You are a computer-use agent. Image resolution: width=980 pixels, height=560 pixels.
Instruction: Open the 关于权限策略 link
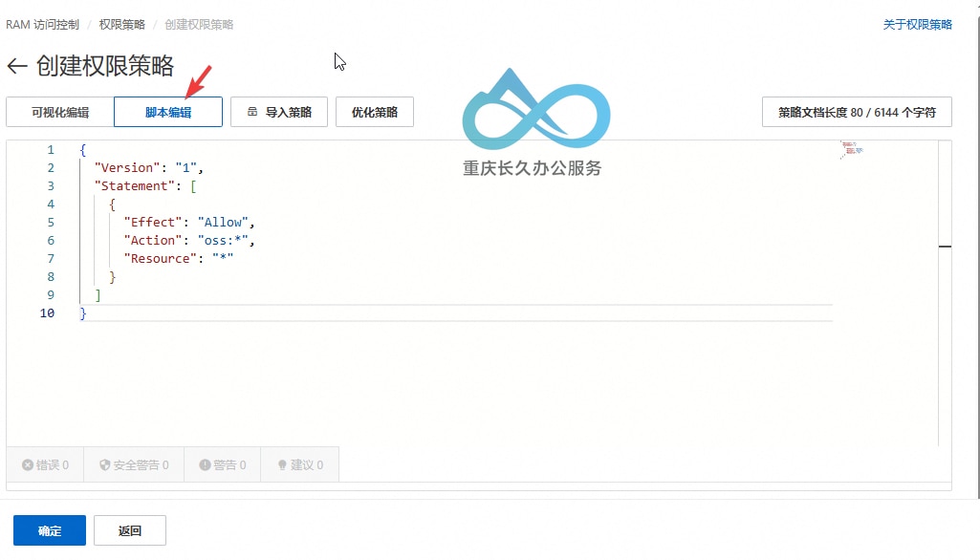click(918, 25)
